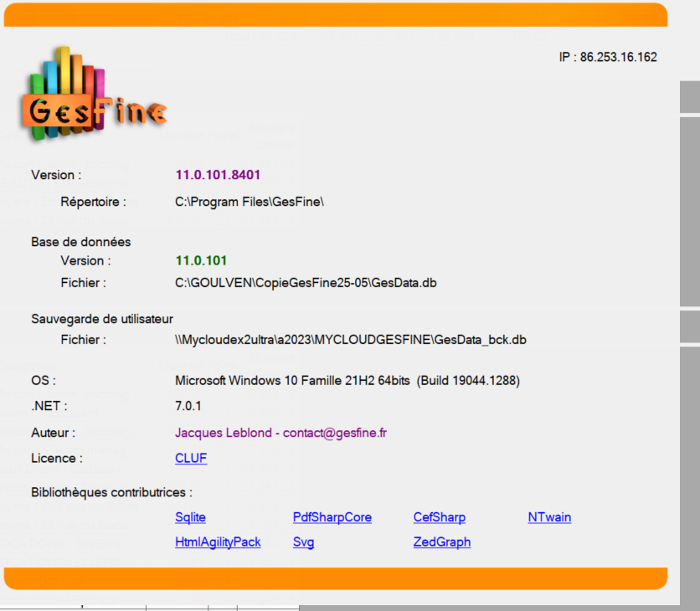Click the green database version 11.0.101
Viewport: 700px width, 611px height.
201,260
